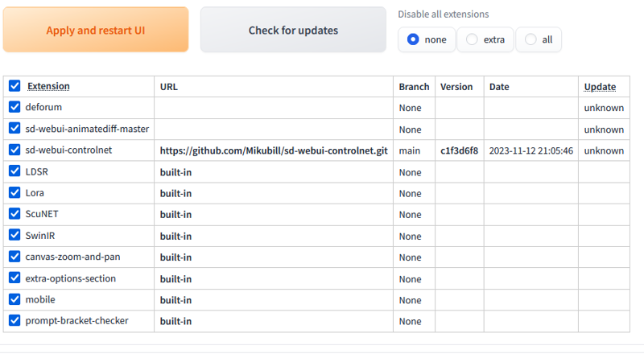Uncheck the deforum extension checkbox
This screenshot has height=358, width=644.
(14, 107)
